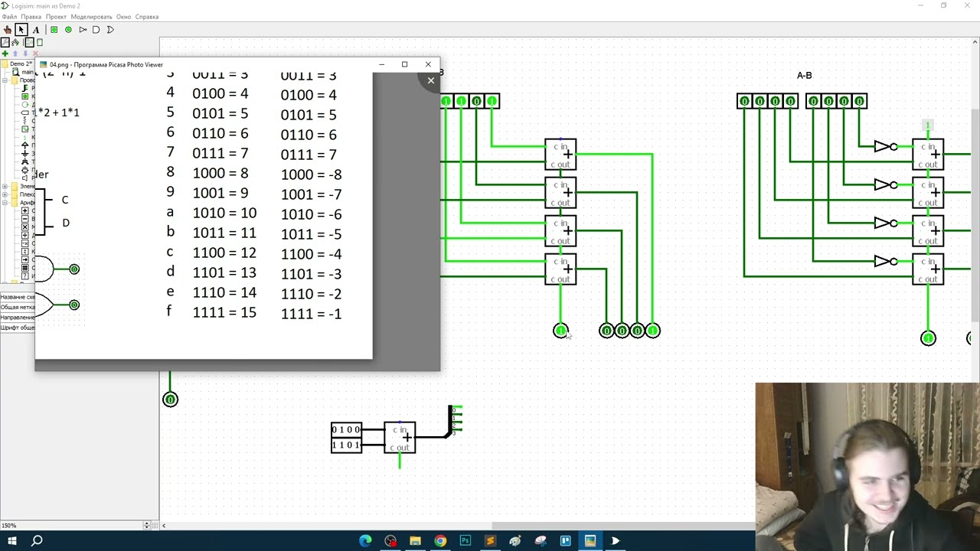
Task: Add an output pin from toolbar
Action: click(x=68, y=30)
